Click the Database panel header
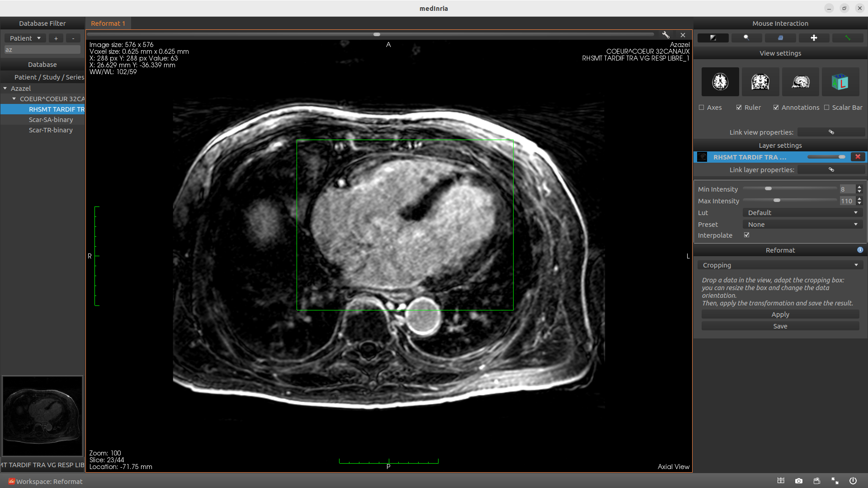 click(x=42, y=65)
